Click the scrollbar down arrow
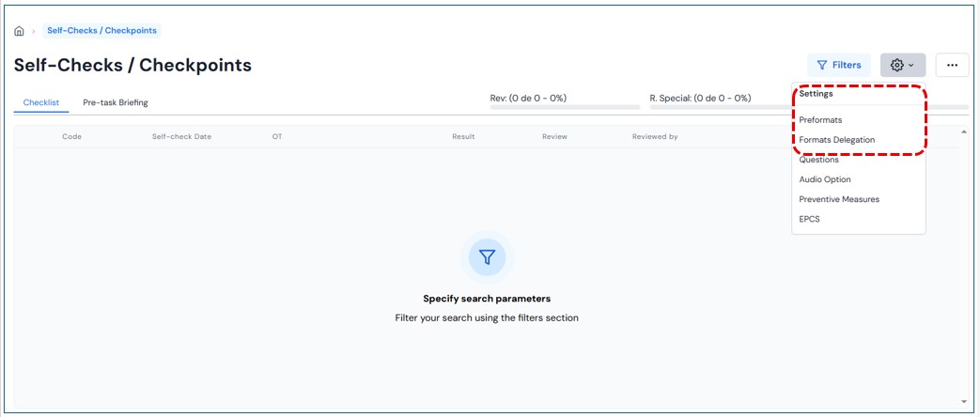980x417 pixels. click(x=963, y=401)
